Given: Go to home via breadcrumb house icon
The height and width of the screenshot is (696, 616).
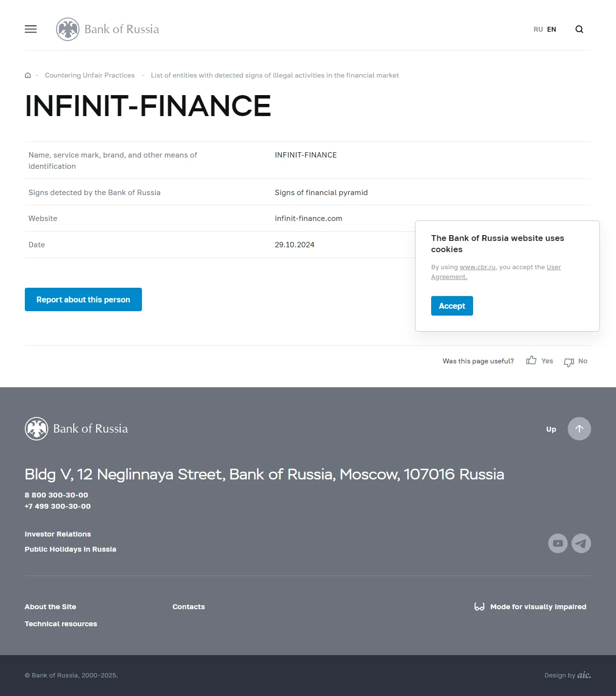Looking at the screenshot, I should tap(28, 75).
